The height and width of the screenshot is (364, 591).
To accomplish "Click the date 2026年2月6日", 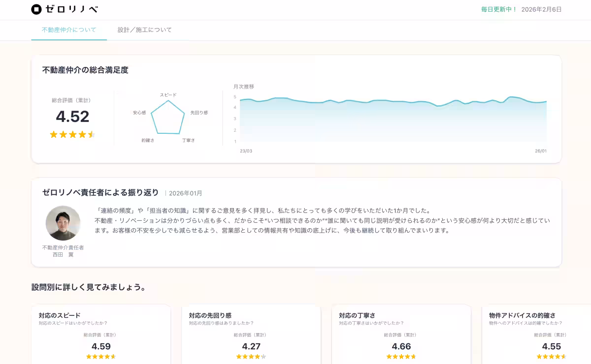I will pyautogui.click(x=541, y=9).
